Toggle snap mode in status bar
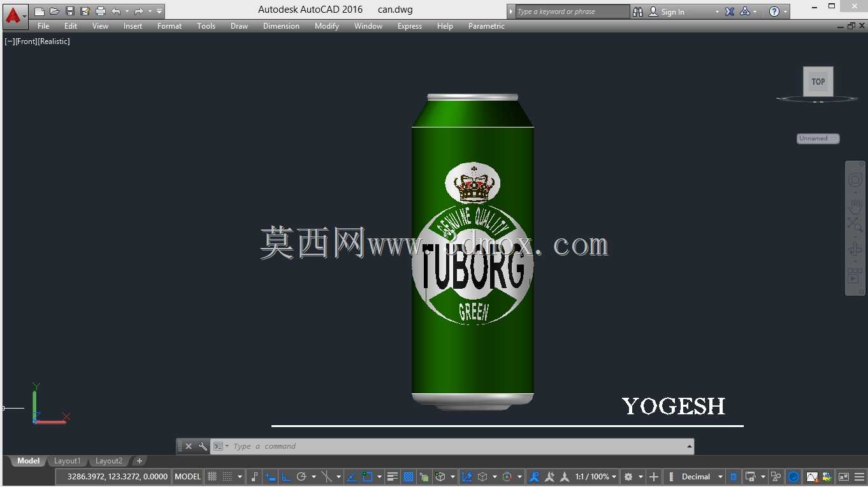The height and width of the screenshot is (487, 868). point(228,476)
